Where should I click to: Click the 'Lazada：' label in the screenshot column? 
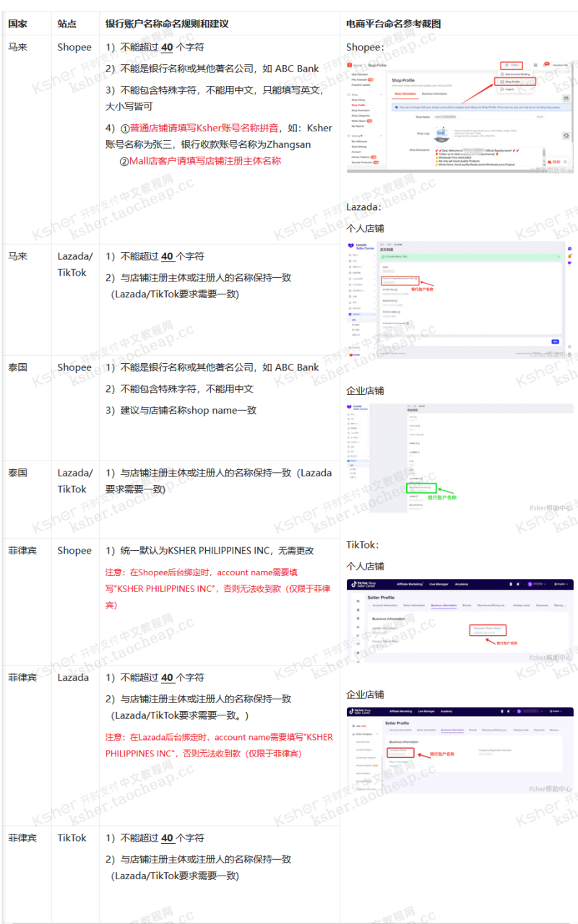364,206
